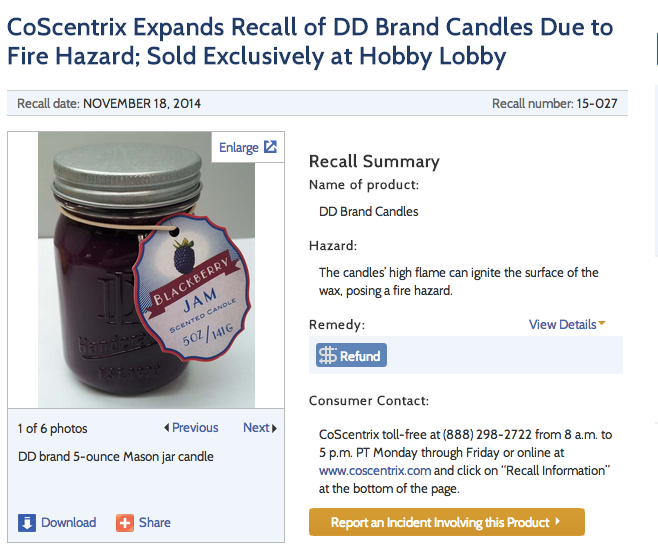Click the right arrow beside Next

pyautogui.click(x=275, y=428)
